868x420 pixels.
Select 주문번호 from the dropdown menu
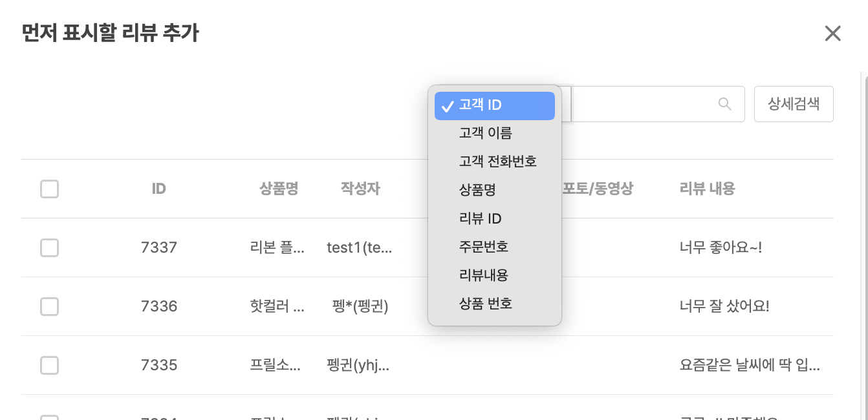tap(483, 247)
